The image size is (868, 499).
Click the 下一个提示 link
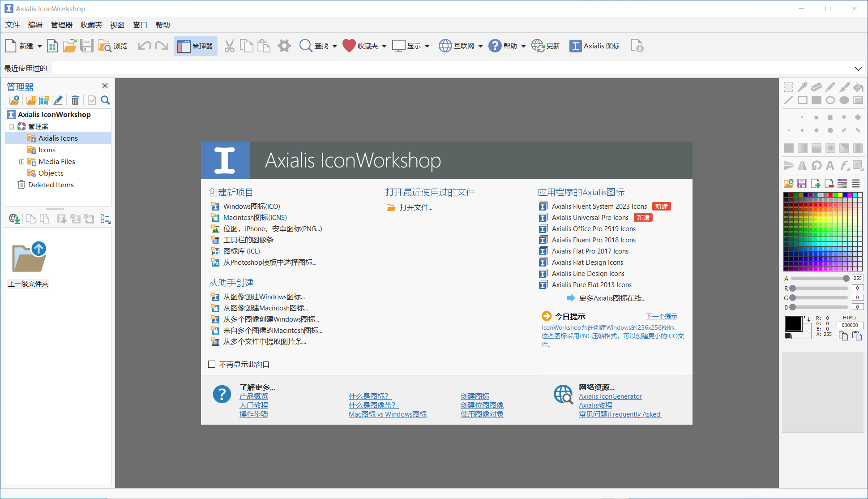tap(661, 316)
